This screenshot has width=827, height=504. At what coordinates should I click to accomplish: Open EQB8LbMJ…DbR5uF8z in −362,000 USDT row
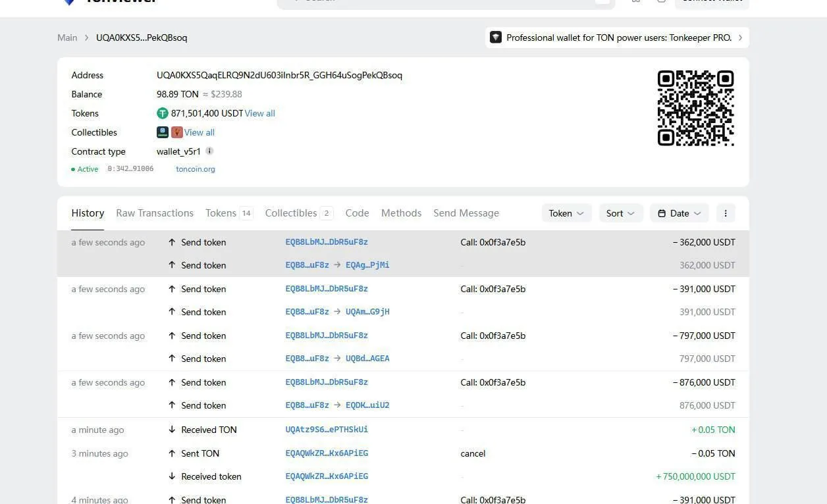coord(327,242)
